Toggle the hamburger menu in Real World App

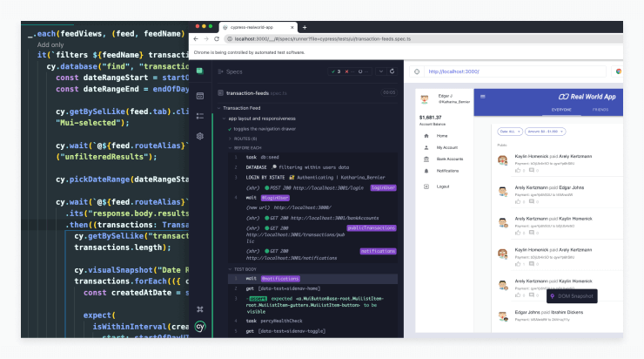click(483, 97)
